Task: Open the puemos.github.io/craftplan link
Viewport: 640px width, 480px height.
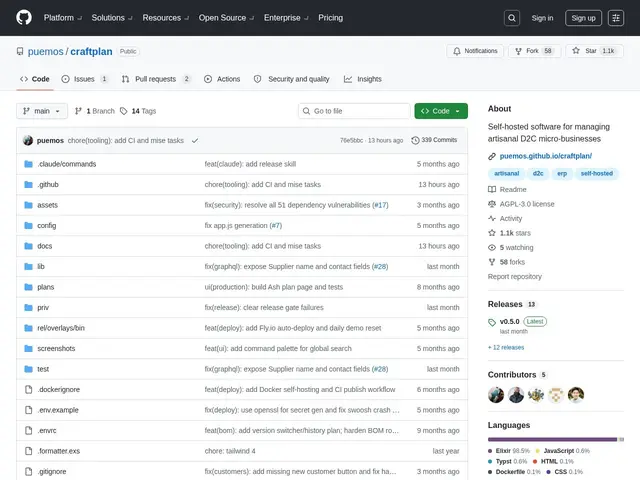Action: coord(546,156)
